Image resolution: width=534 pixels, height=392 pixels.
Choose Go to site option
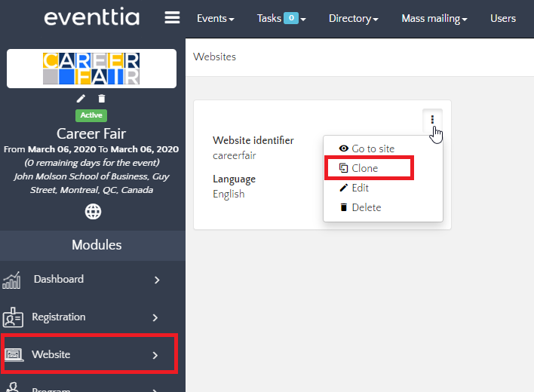[x=373, y=149]
